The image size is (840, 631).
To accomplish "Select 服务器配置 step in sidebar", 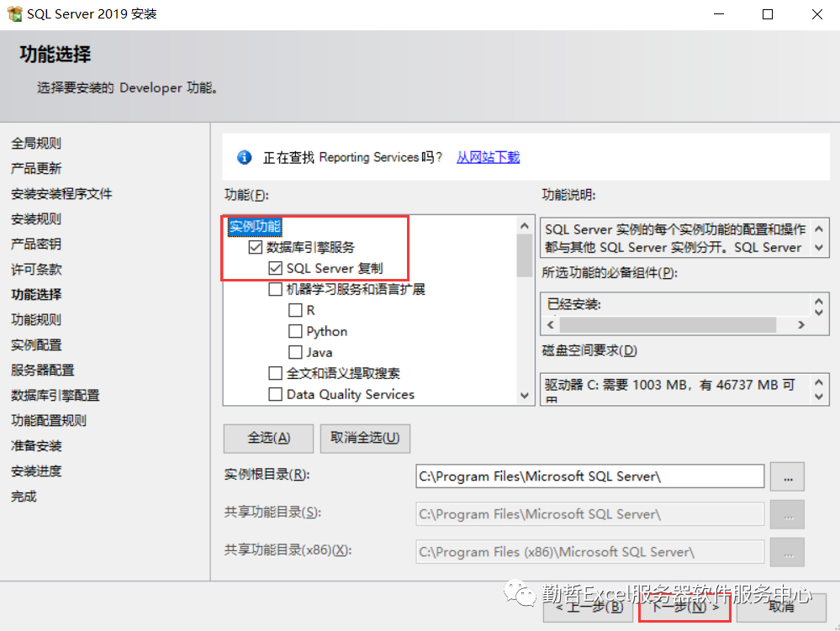I will (42, 370).
